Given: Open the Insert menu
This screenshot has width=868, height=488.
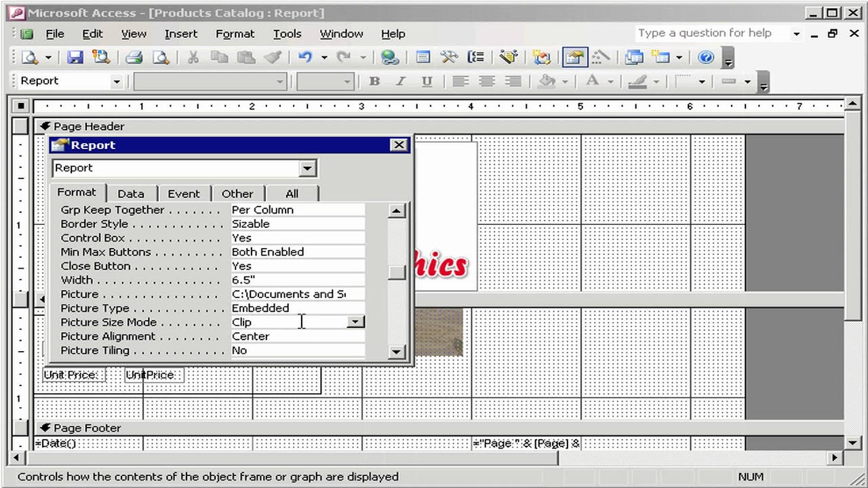Looking at the screenshot, I should click(181, 34).
